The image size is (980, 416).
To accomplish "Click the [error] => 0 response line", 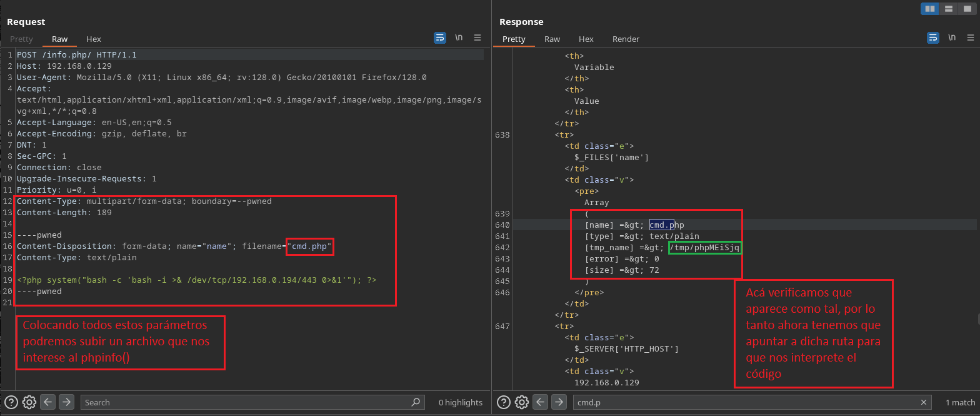I will tap(622, 258).
